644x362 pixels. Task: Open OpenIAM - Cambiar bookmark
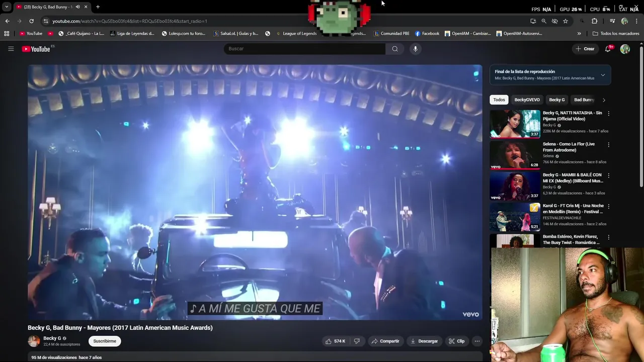pyautogui.click(x=467, y=34)
